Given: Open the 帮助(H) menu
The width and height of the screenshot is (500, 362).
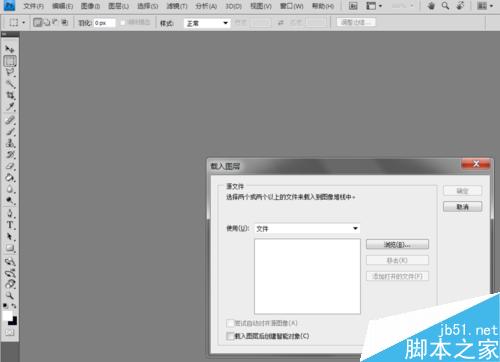Looking at the screenshot, I should (323, 6).
